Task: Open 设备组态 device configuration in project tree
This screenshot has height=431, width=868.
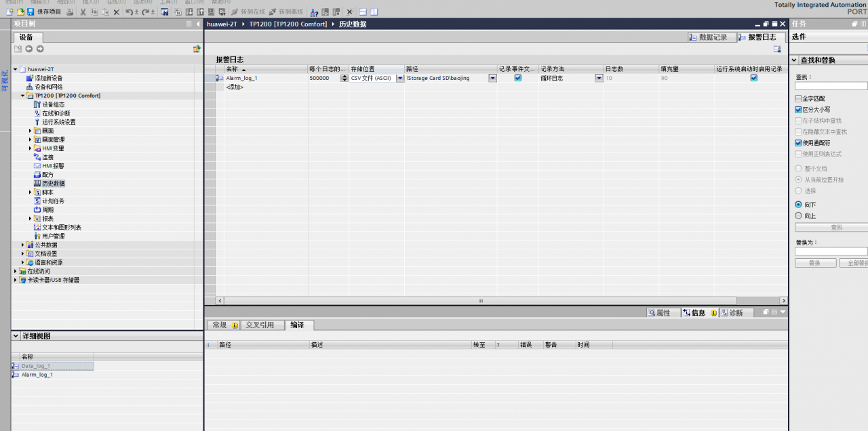Action: coord(53,104)
